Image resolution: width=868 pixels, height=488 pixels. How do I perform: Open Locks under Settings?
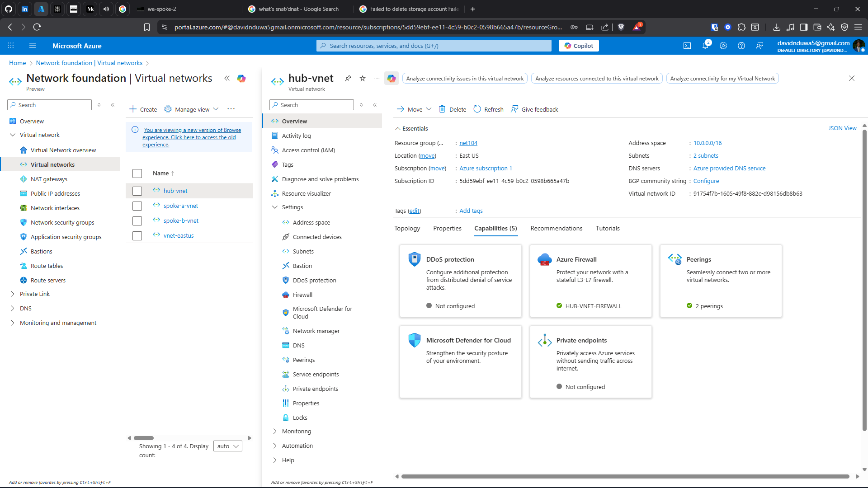pyautogui.click(x=300, y=418)
